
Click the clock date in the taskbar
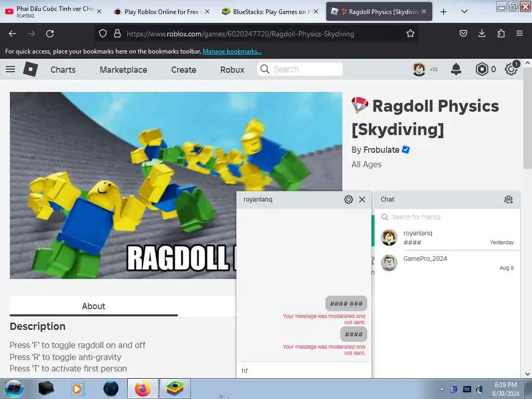click(x=505, y=389)
